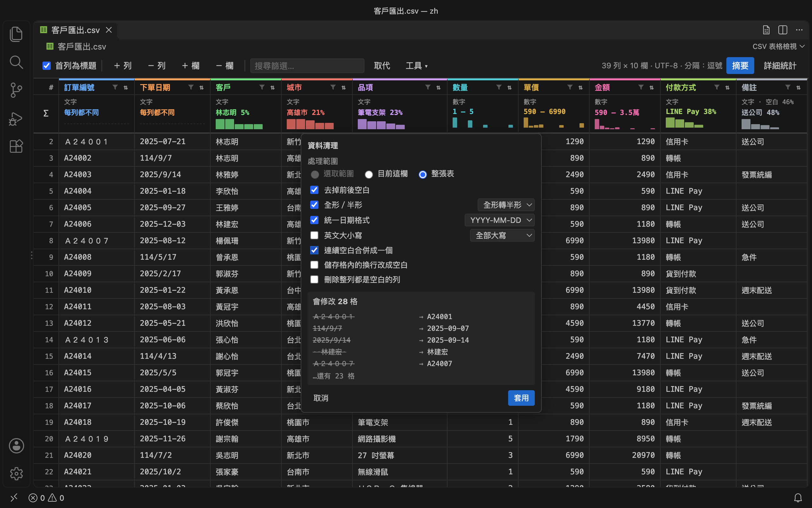Viewport: 812px width, 508px height.
Task: Enable 英文大小寫 checkbox
Action: [314, 235]
